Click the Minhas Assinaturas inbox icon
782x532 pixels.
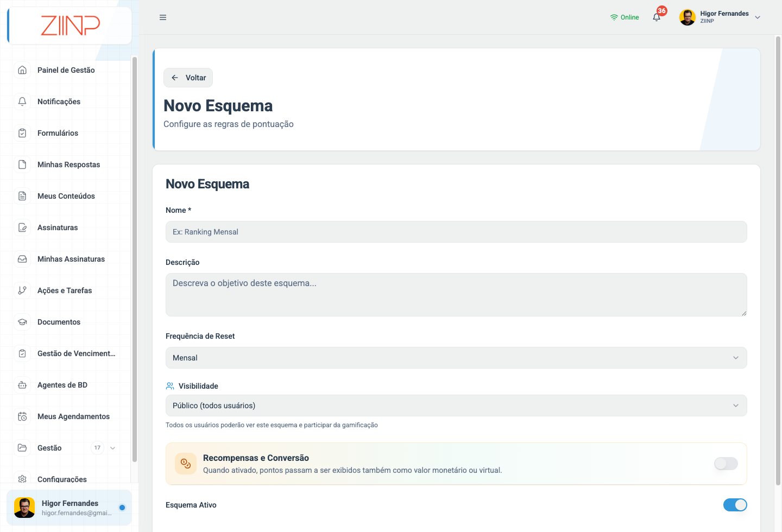(x=22, y=259)
